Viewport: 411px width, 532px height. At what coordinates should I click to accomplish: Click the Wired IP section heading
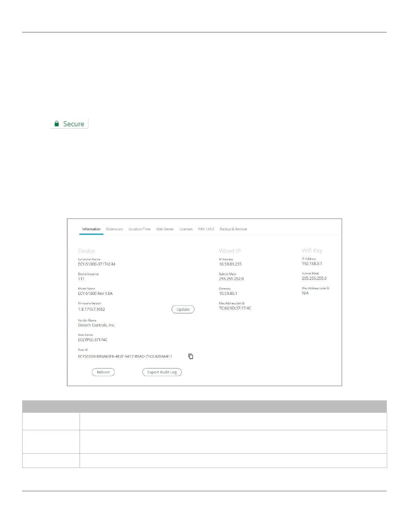pyautogui.click(x=230, y=251)
